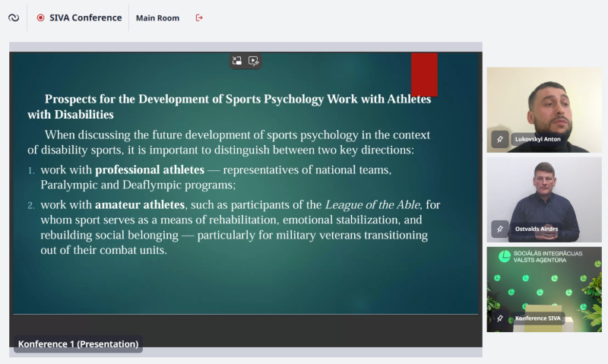608x364 pixels.
Task: Click the red square on the slide
Action: pyautogui.click(x=424, y=74)
